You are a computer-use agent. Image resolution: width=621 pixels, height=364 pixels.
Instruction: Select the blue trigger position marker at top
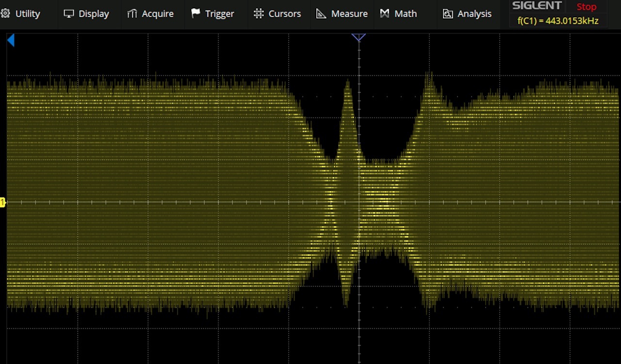pyautogui.click(x=359, y=37)
